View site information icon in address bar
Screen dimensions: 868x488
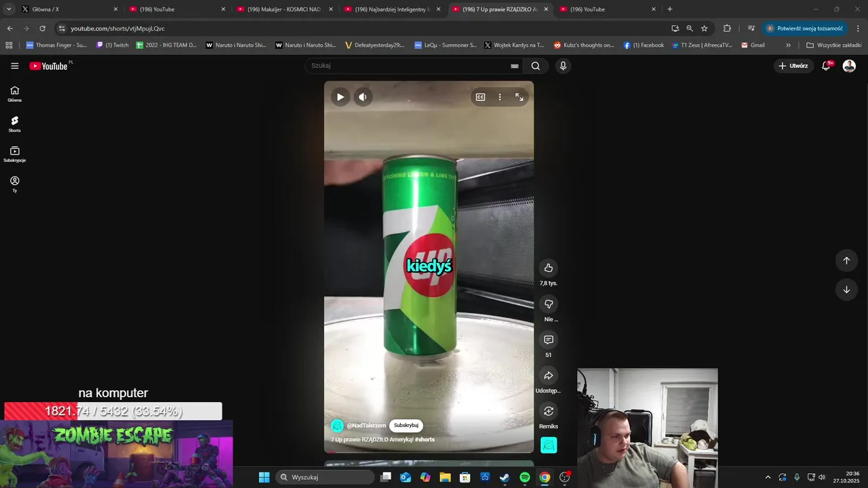click(x=62, y=28)
